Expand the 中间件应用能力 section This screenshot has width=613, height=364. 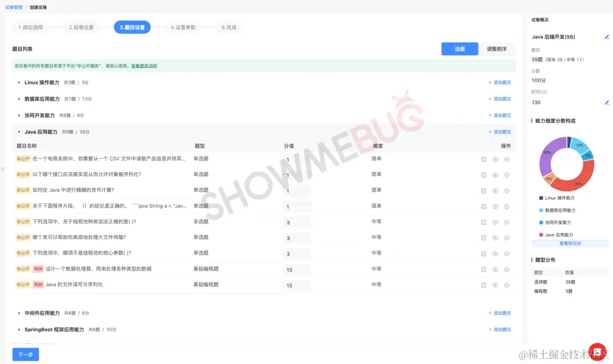click(19, 313)
